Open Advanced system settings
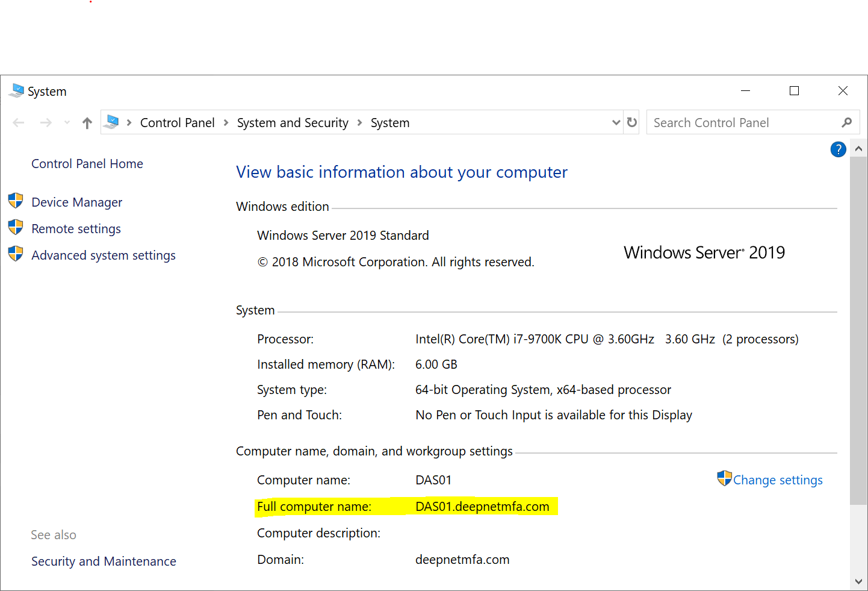The height and width of the screenshot is (591, 868). click(104, 255)
